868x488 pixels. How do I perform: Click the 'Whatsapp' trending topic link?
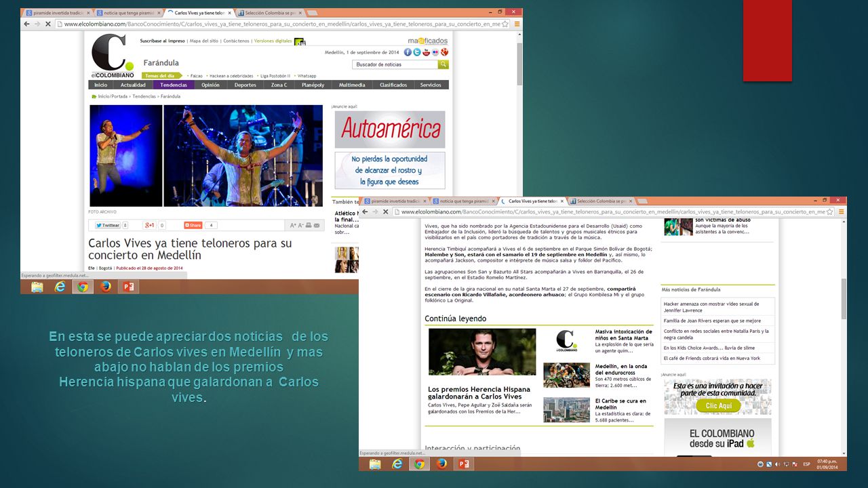(307, 76)
